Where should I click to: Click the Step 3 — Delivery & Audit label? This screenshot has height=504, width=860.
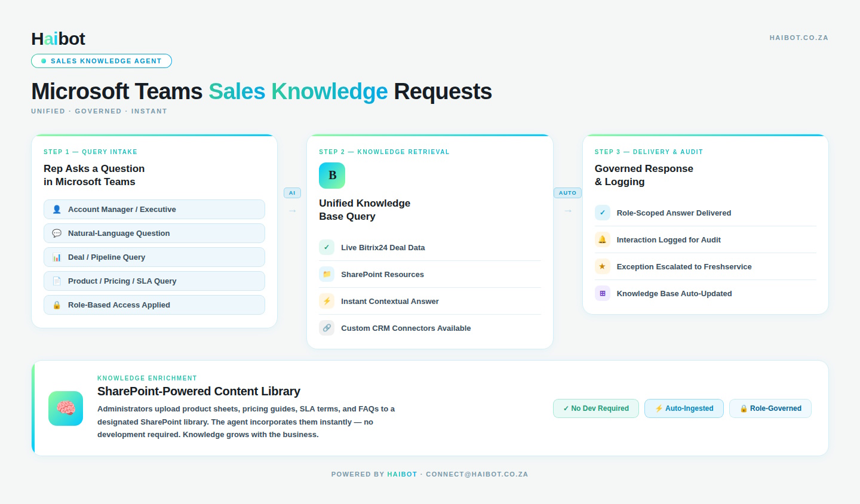pos(649,152)
